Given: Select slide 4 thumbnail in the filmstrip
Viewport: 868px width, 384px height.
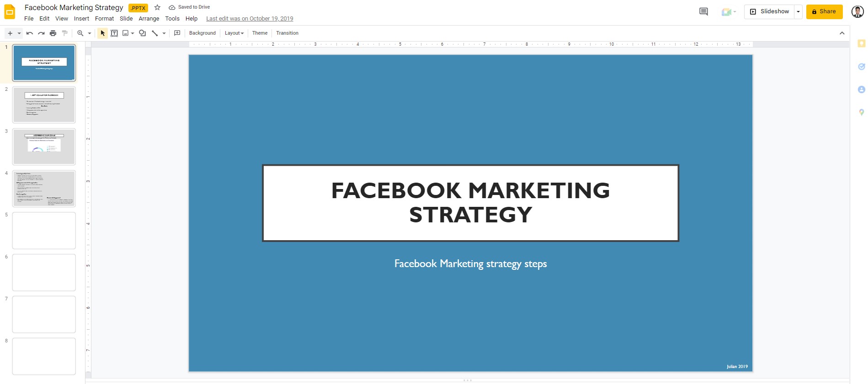Looking at the screenshot, I should [44, 189].
